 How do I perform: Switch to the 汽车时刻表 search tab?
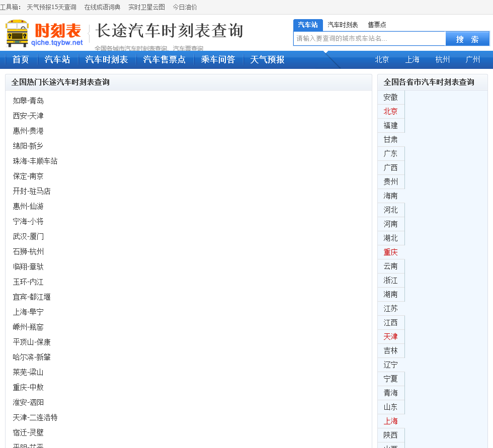click(343, 25)
